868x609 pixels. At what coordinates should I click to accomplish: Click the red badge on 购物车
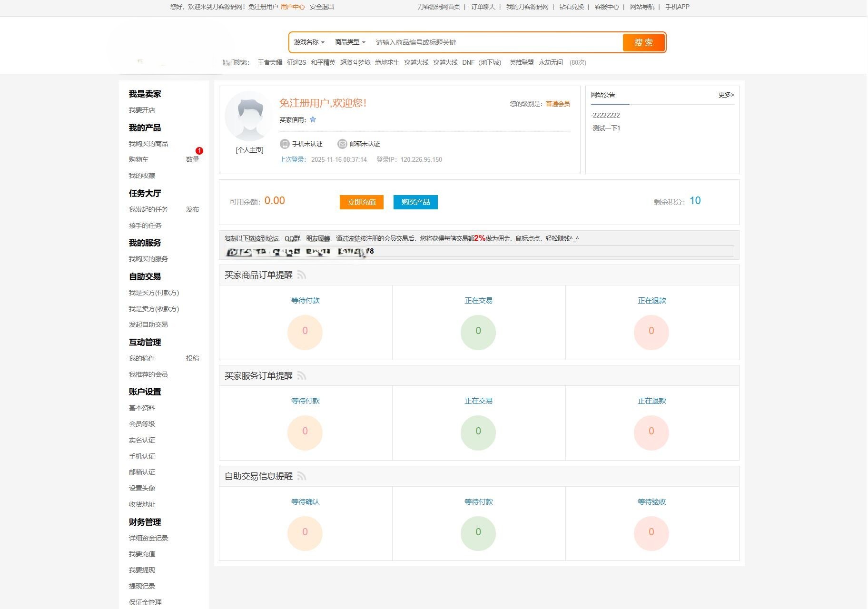click(200, 151)
